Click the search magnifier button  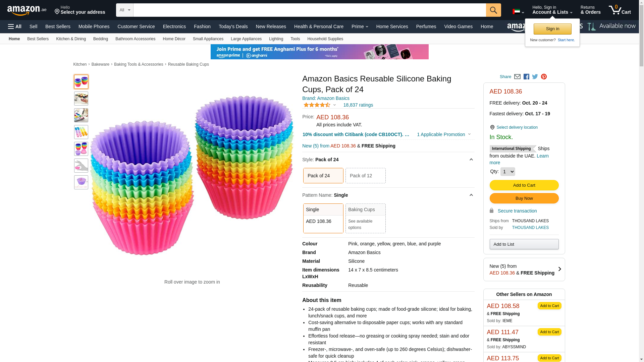click(x=493, y=10)
